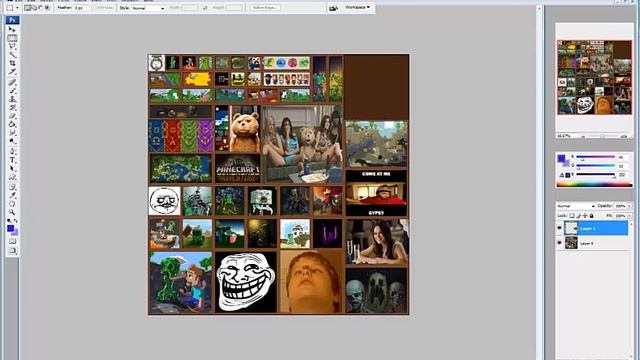Click the Go to Bridge icon

point(333,8)
